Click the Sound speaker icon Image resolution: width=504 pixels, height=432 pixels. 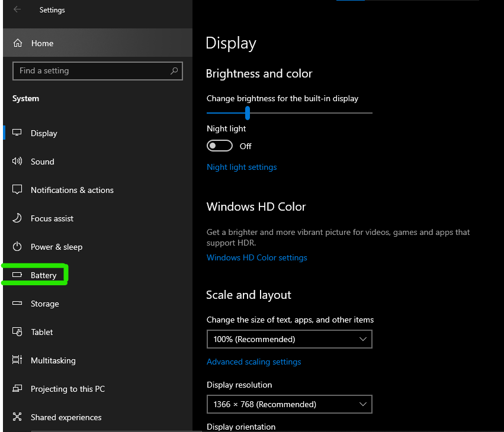coord(17,161)
